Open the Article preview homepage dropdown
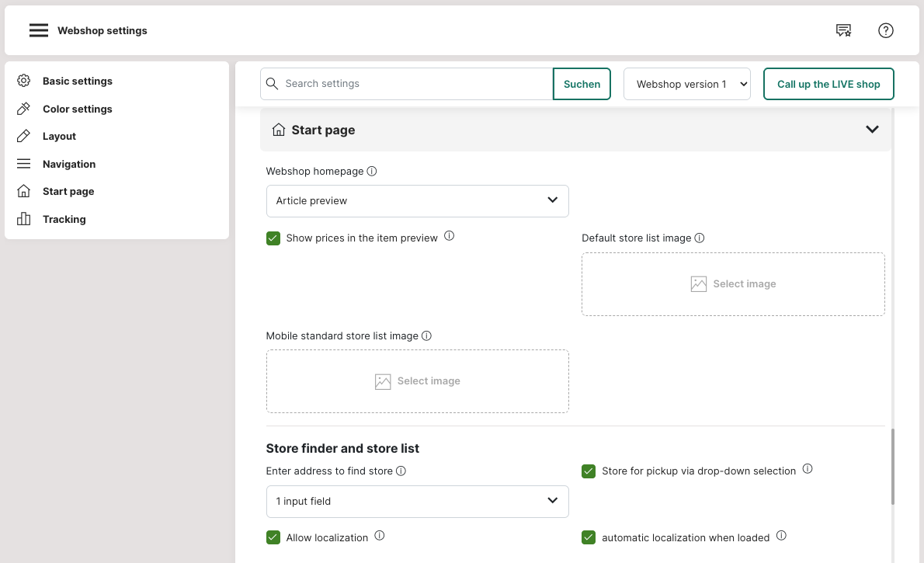This screenshot has width=924, height=563. click(x=417, y=200)
